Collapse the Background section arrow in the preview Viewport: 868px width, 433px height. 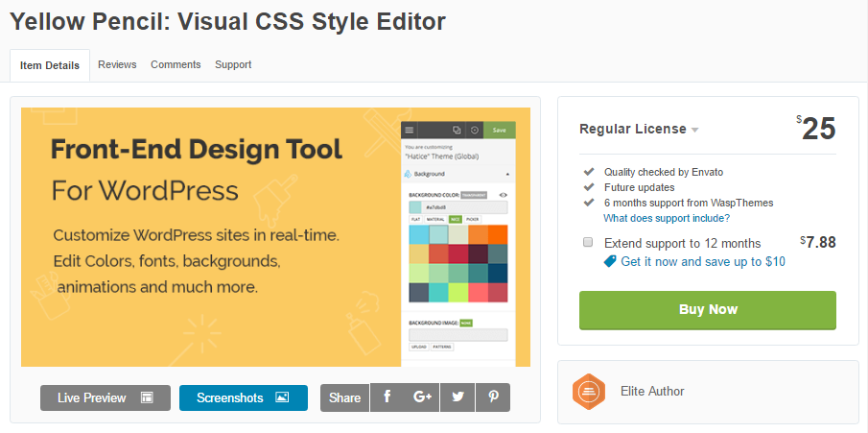coord(507,174)
